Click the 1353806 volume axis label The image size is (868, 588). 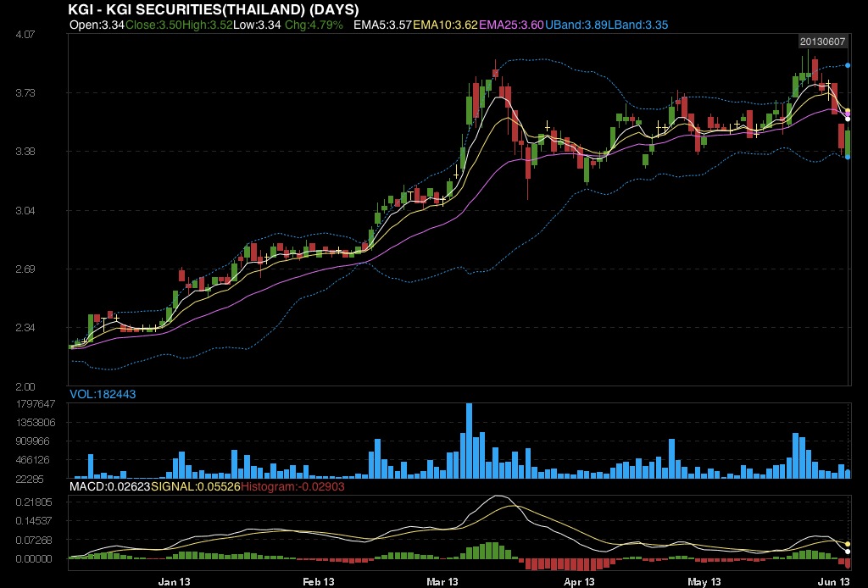point(36,423)
